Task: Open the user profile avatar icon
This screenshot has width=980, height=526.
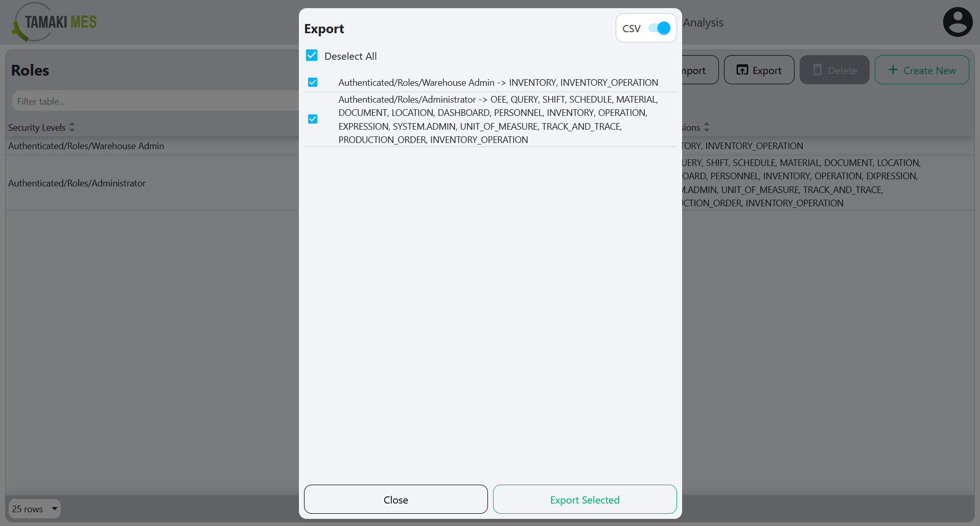Action: coord(958,21)
